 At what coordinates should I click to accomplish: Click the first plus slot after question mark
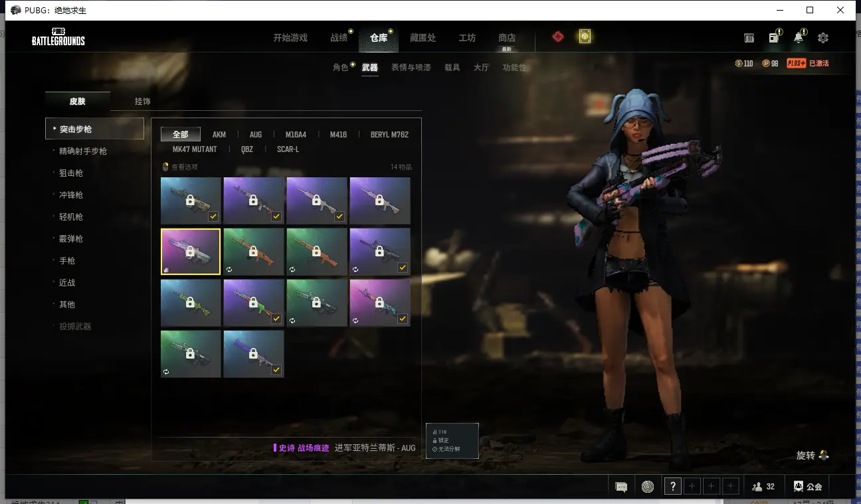692,487
